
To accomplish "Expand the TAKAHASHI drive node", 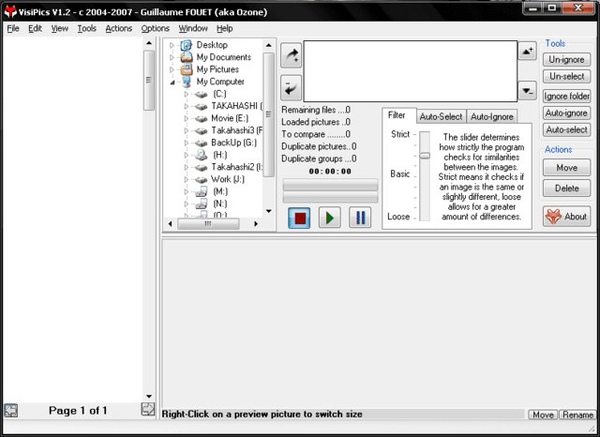I will point(186,106).
